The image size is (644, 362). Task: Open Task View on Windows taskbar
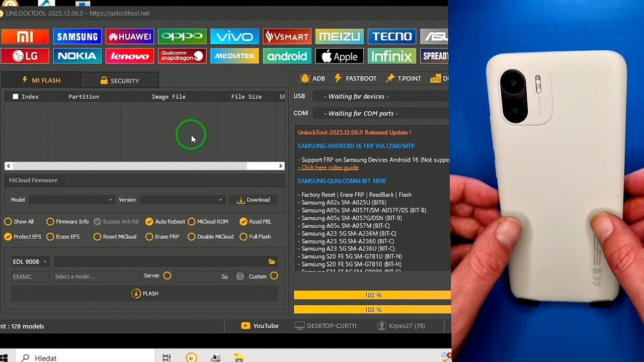[x=167, y=358]
